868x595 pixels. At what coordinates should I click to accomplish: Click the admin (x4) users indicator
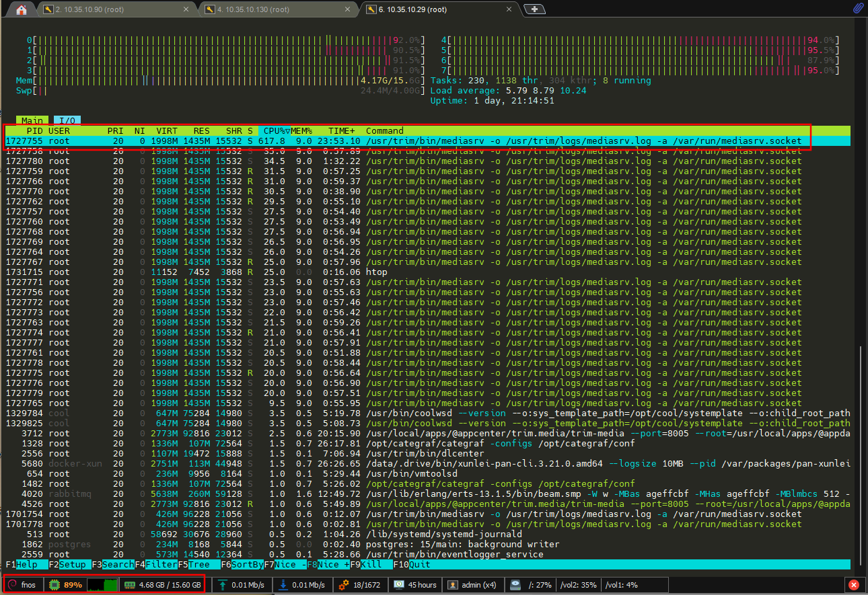pos(454,585)
